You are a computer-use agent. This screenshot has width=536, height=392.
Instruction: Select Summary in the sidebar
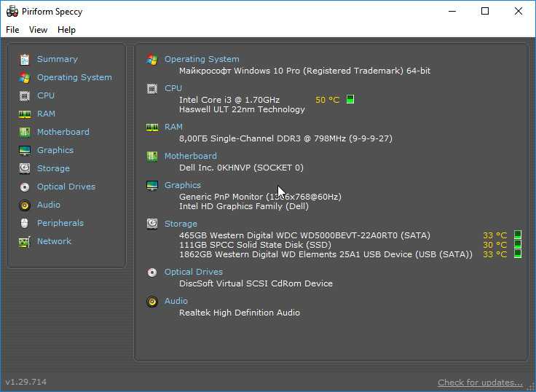[x=58, y=59]
